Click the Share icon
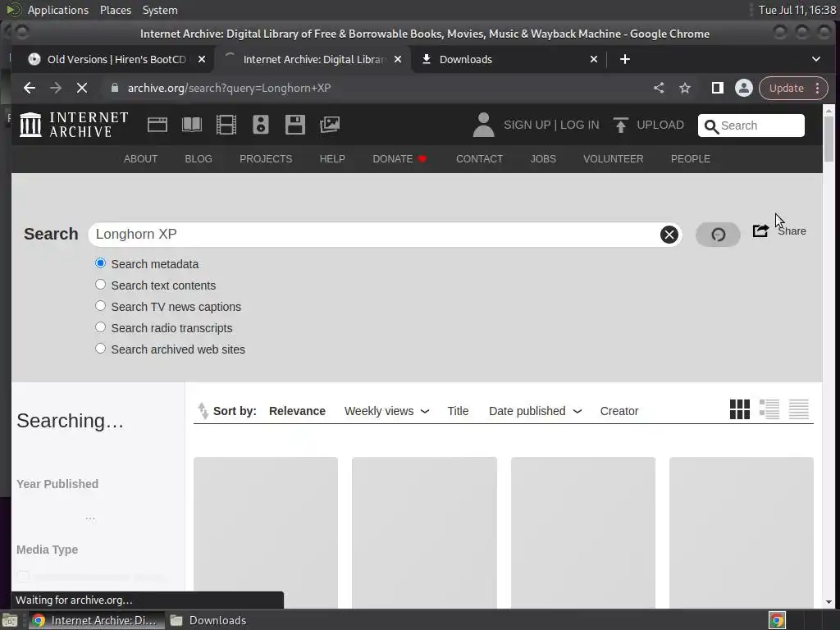Viewport: 840px width, 630px height. (760, 231)
